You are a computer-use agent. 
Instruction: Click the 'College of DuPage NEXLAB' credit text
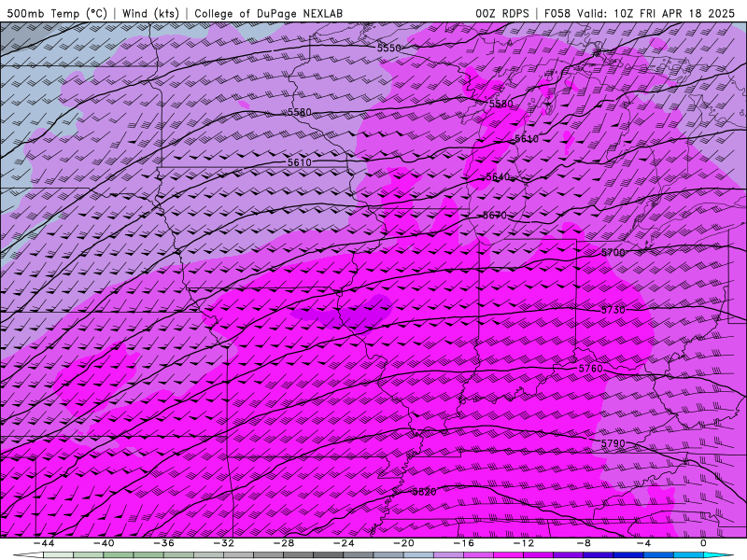268,13
